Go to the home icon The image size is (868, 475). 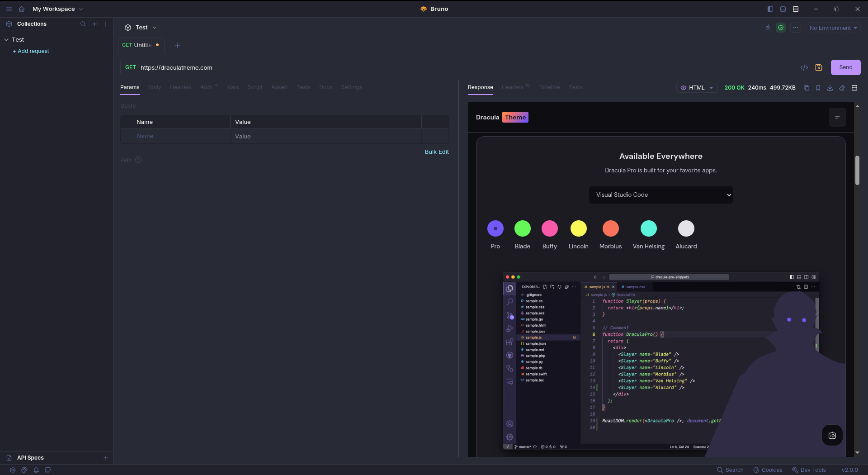coord(22,9)
